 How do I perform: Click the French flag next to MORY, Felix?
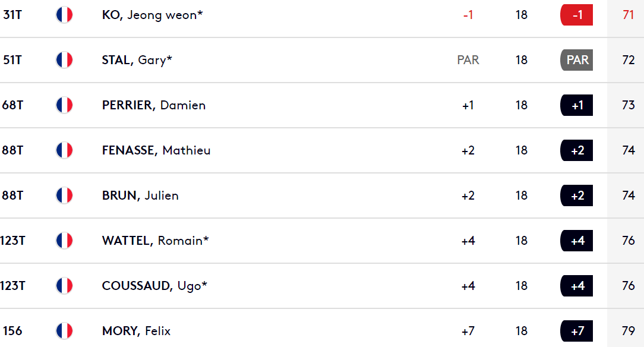[64, 331]
